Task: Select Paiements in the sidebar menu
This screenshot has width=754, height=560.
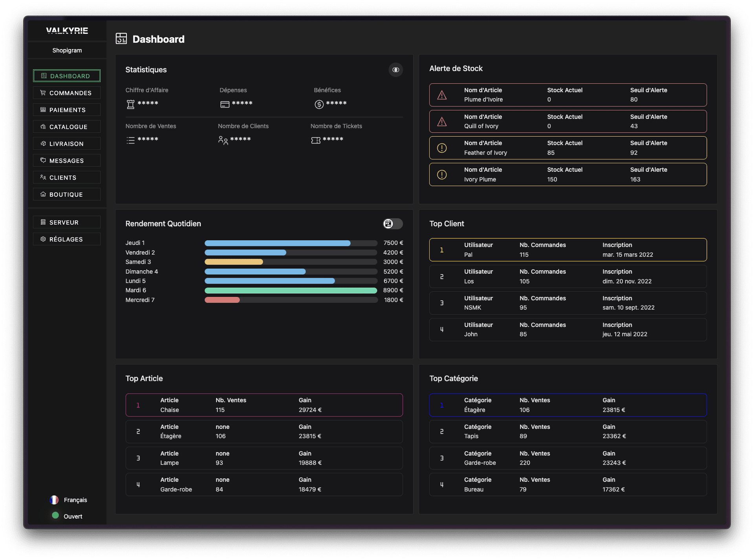Action: click(x=67, y=110)
